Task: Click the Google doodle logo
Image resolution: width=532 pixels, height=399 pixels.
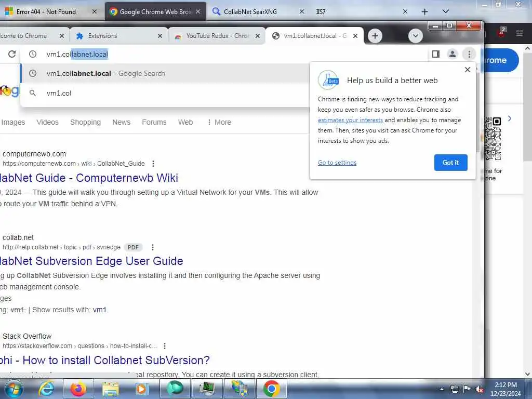Action: click(x=9, y=91)
